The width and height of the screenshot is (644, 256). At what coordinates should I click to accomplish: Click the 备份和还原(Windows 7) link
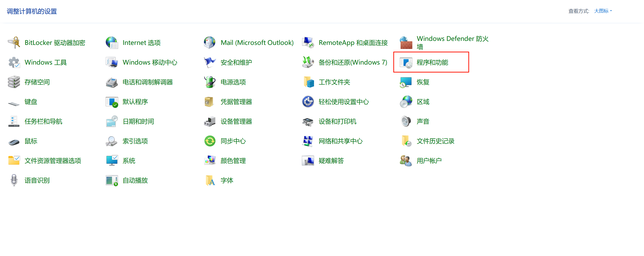pyautogui.click(x=353, y=62)
